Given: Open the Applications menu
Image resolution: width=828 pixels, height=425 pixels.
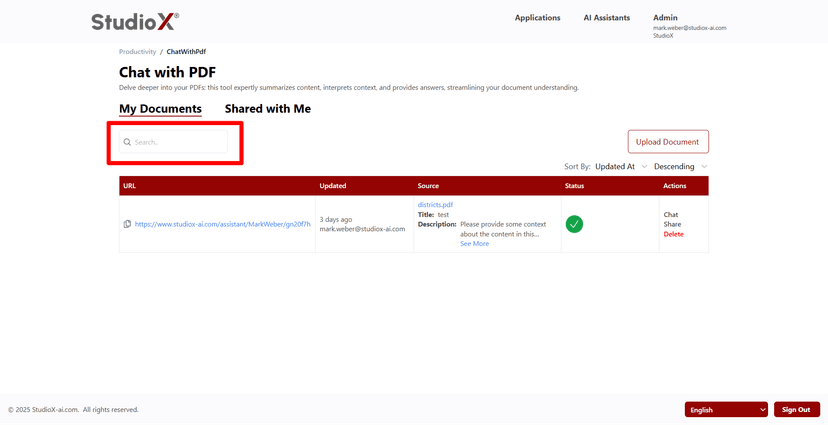Looking at the screenshot, I should click(538, 18).
